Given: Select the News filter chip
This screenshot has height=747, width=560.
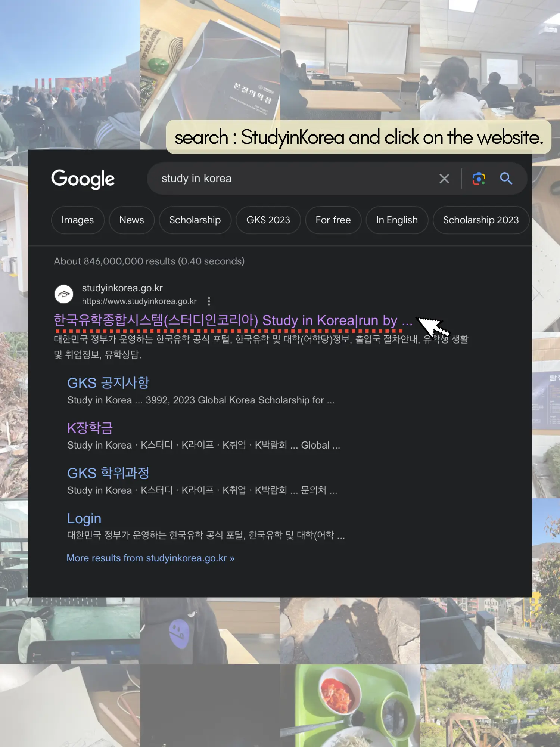Looking at the screenshot, I should 131,220.
